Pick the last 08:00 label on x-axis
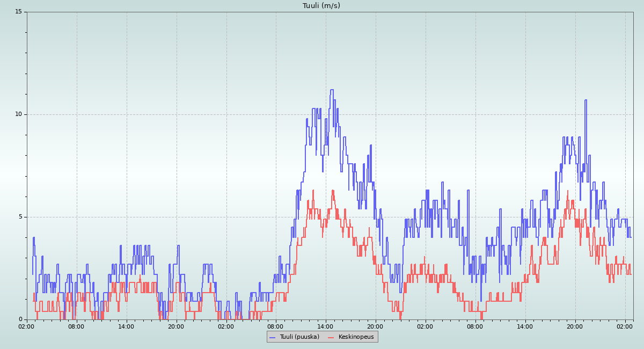Screen dimensions: 644x349 tap(475, 326)
